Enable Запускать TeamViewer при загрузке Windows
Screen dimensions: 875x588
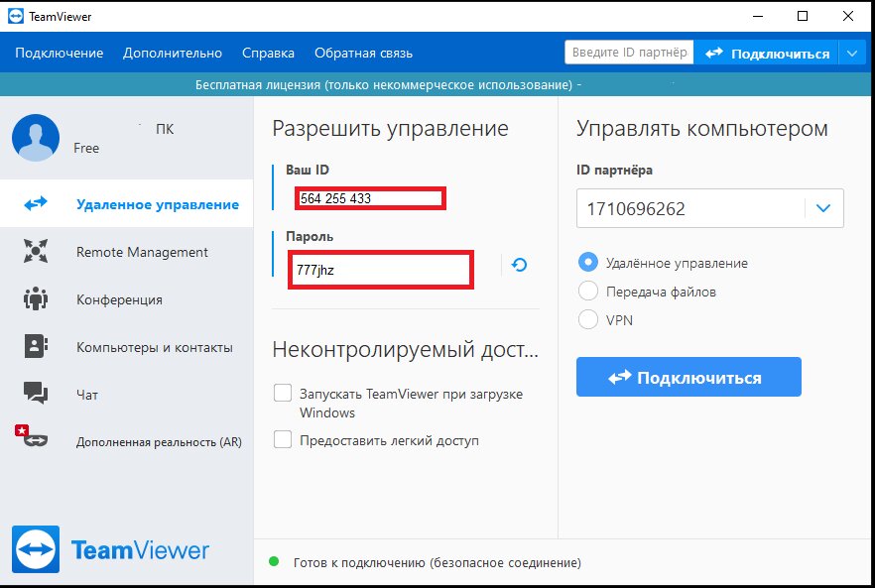click(x=283, y=393)
